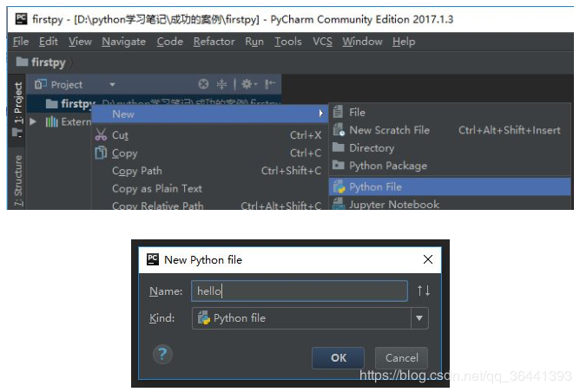The height and width of the screenshot is (392, 580).
Task: Click the External Libraries bar-chart icon
Action: [x=52, y=121]
